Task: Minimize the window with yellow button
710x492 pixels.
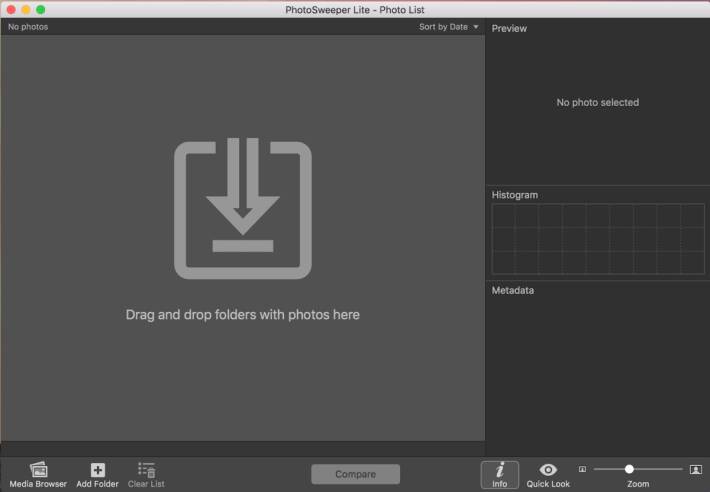Action: tap(26, 10)
